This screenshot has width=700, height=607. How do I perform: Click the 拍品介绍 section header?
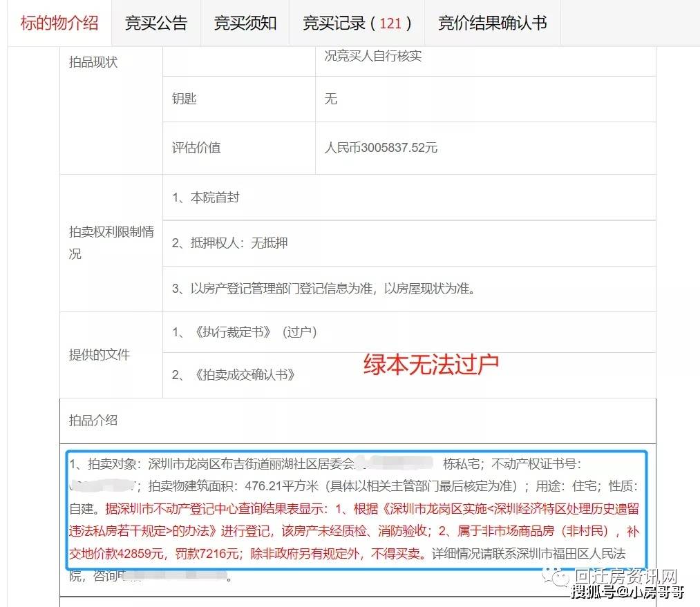93,420
